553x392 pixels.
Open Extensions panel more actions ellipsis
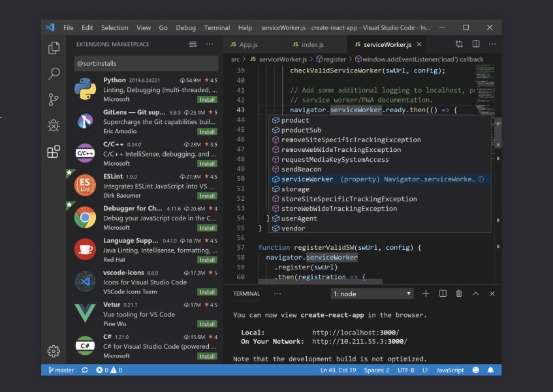[x=210, y=44]
